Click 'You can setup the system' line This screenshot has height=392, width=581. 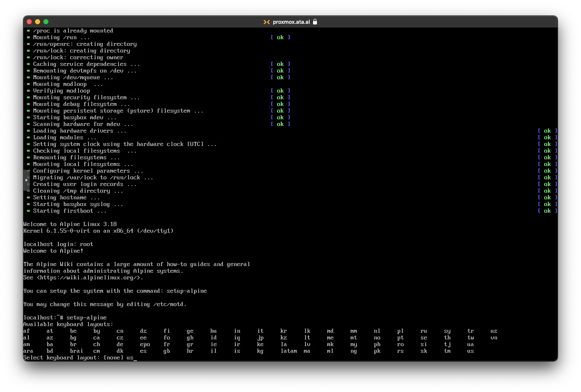115,291
